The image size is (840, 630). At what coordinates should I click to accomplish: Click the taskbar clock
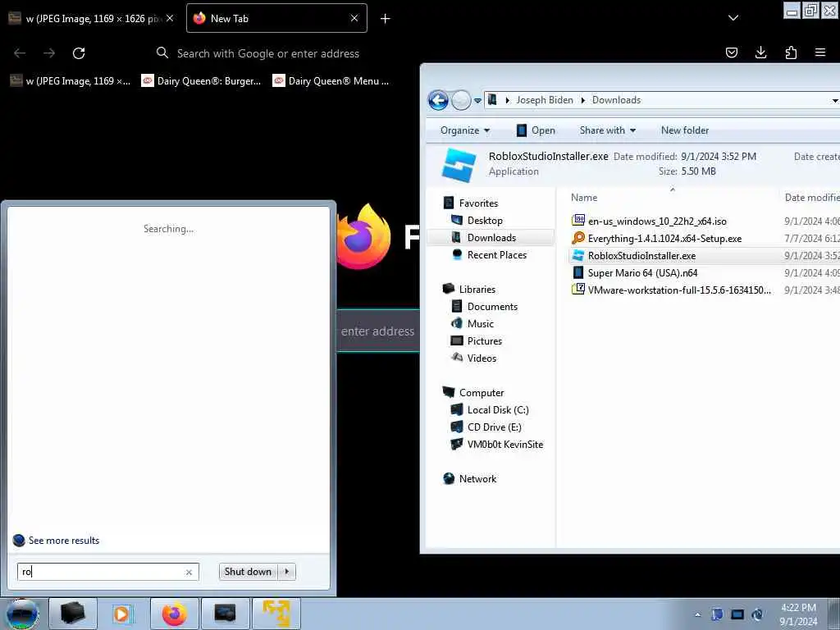(798, 614)
